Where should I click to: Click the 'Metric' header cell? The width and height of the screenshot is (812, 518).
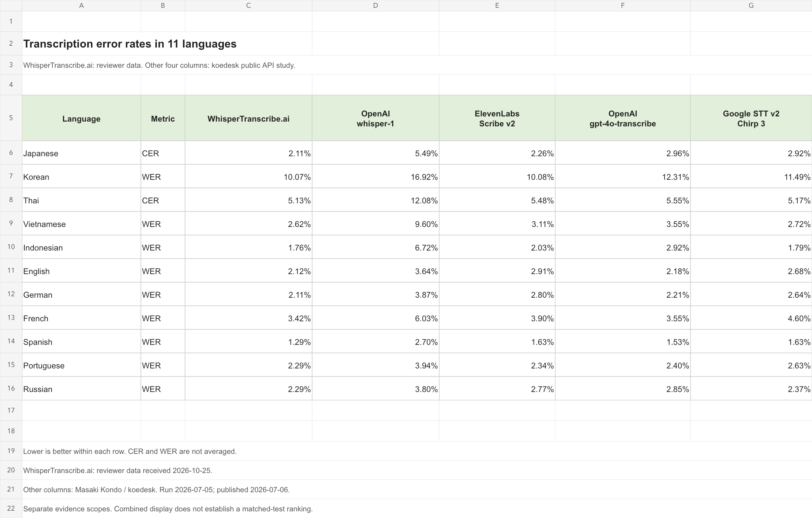pos(163,118)
